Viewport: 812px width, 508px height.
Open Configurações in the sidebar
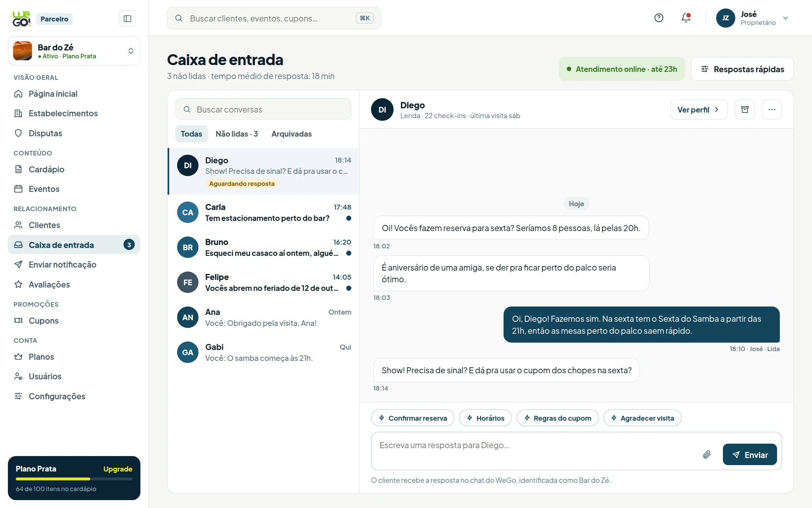(74, 396)
